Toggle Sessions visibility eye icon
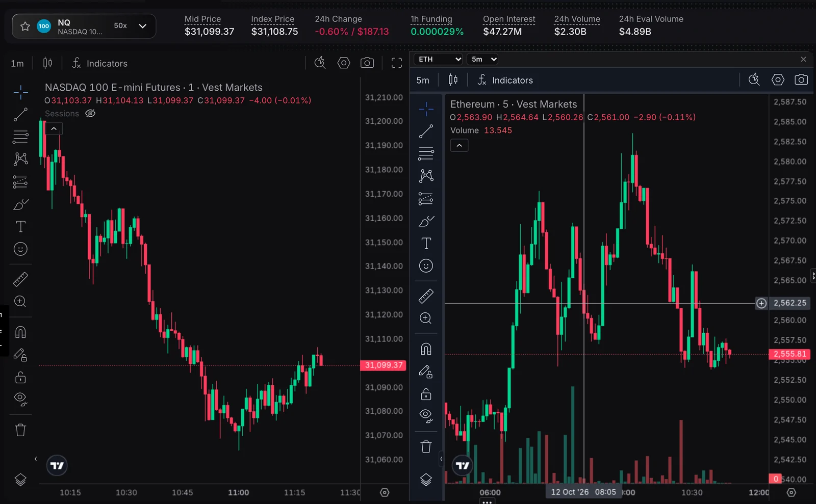Image resolution: width=816 pixels, height=504 pixels. tap(90, 114)
